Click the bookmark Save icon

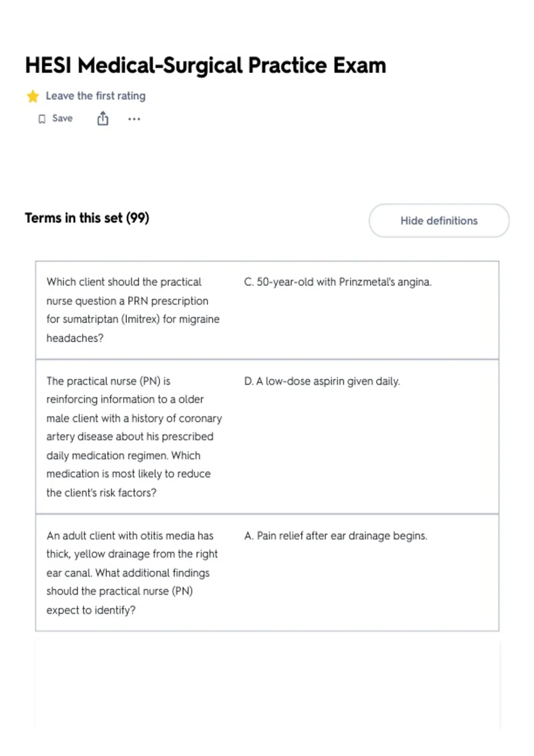tap(42, 119)
